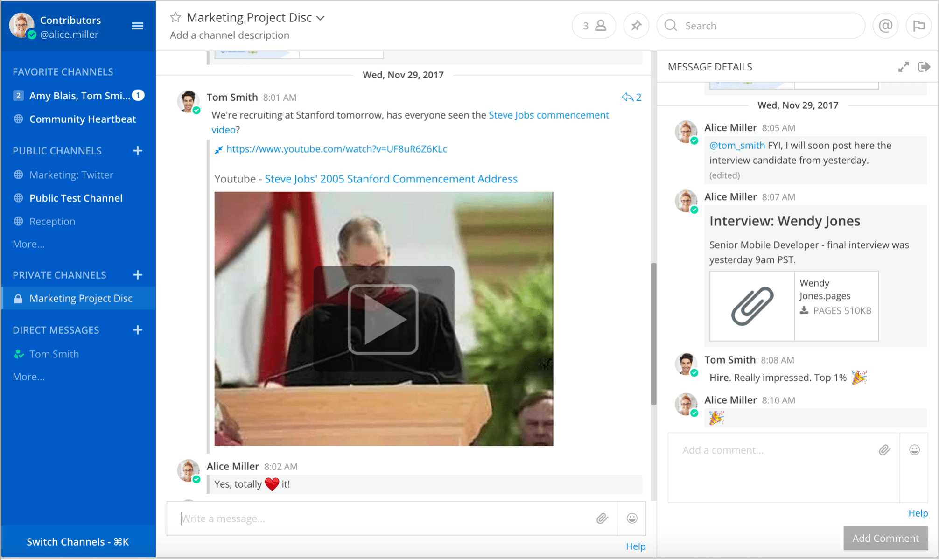Click the pin icon in channel header

click(636, 25)
